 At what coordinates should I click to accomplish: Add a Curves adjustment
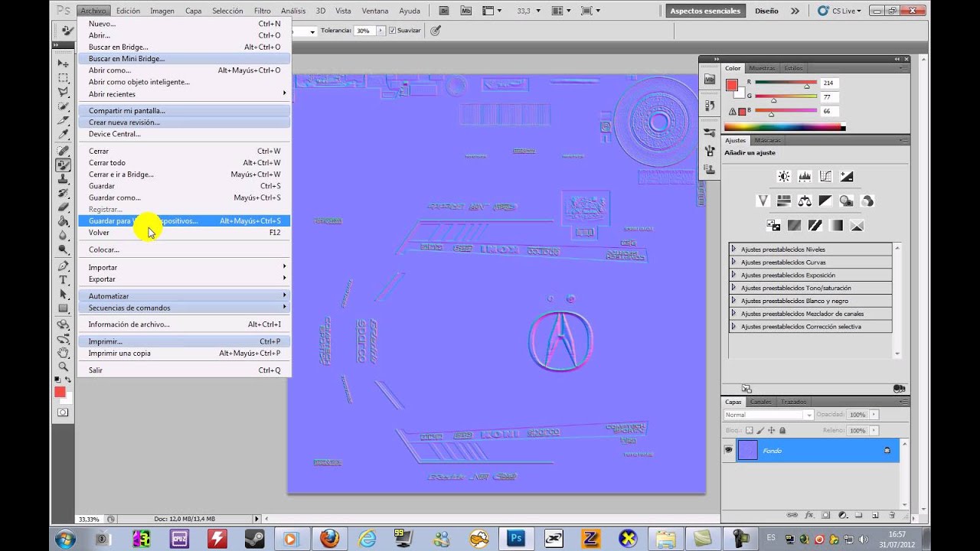point(825,176)
